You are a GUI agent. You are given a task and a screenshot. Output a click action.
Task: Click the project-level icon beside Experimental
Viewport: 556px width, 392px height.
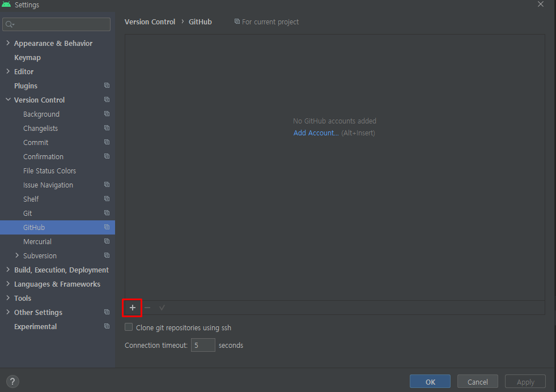coord(107,326)
